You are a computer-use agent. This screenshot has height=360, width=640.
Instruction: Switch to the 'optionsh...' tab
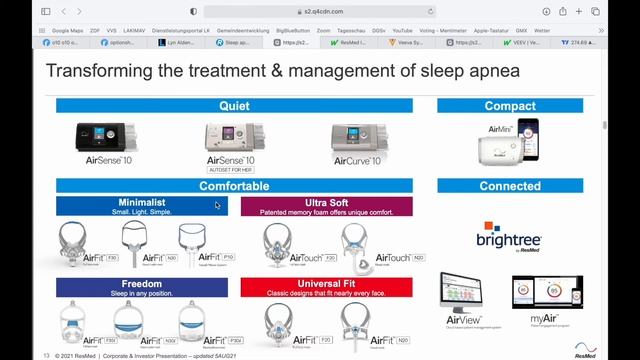click(x=119, y=42)
